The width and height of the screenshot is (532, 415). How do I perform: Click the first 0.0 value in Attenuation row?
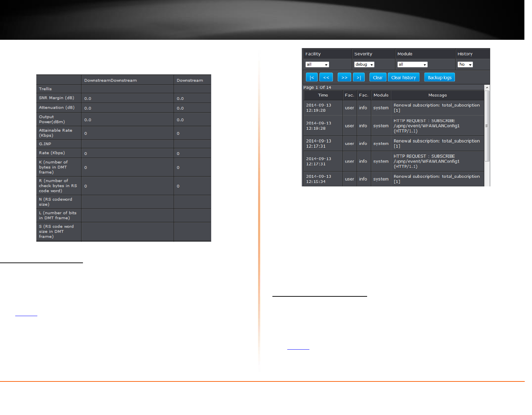(88, 108)
